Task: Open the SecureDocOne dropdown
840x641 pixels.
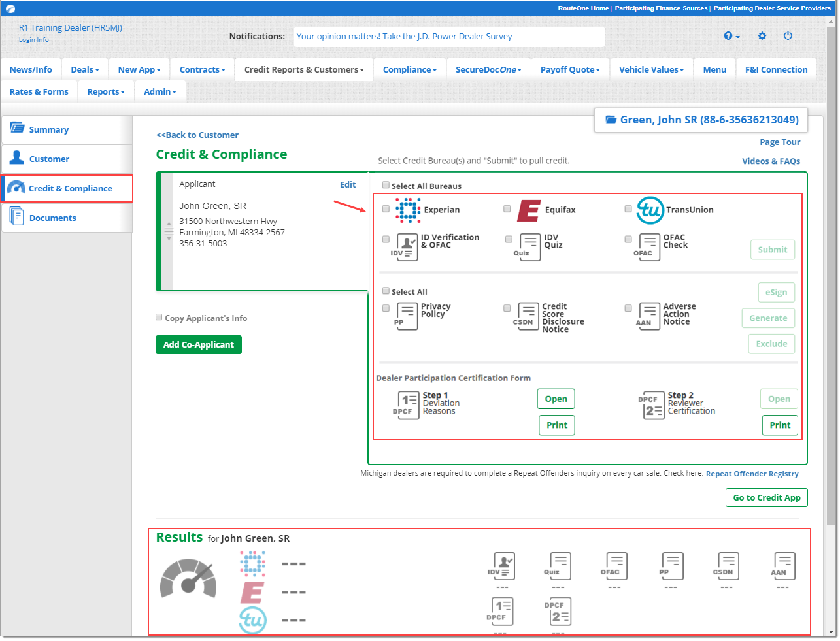Action: (x=488, y=69)
